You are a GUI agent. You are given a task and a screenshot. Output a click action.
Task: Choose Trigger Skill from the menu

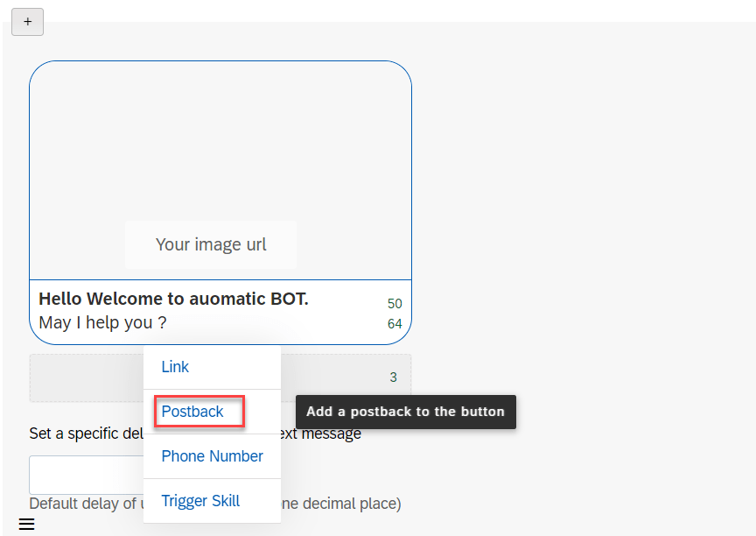click(200, 501)
